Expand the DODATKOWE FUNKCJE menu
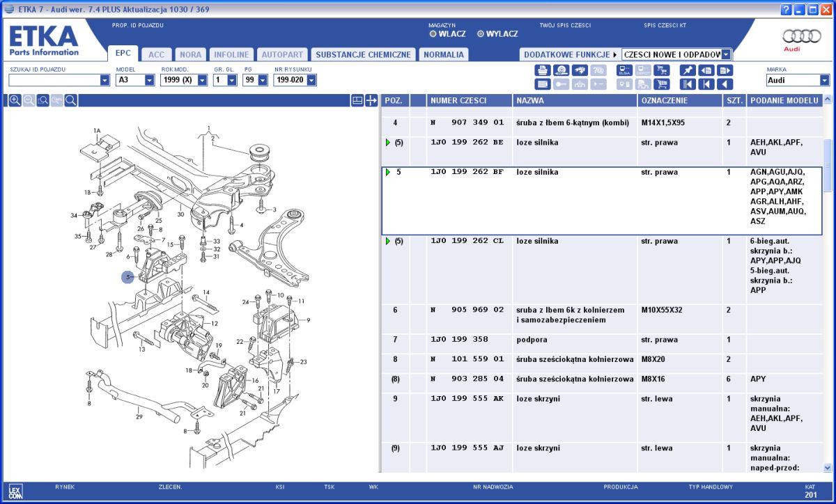 [x=569, y=54]
